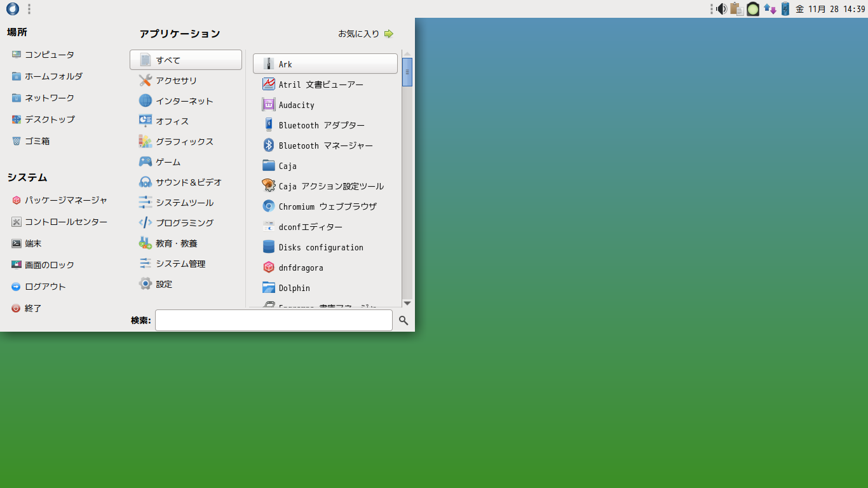The height and width of the screenshot is (488, 868).
Task: Open the clipboard tray icon
Action: 736,9
